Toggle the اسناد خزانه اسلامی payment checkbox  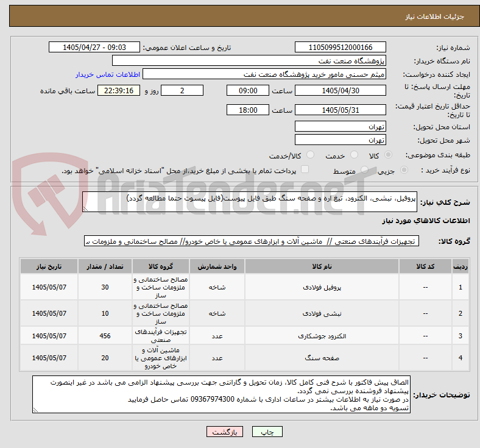click(x=305, y=169)
